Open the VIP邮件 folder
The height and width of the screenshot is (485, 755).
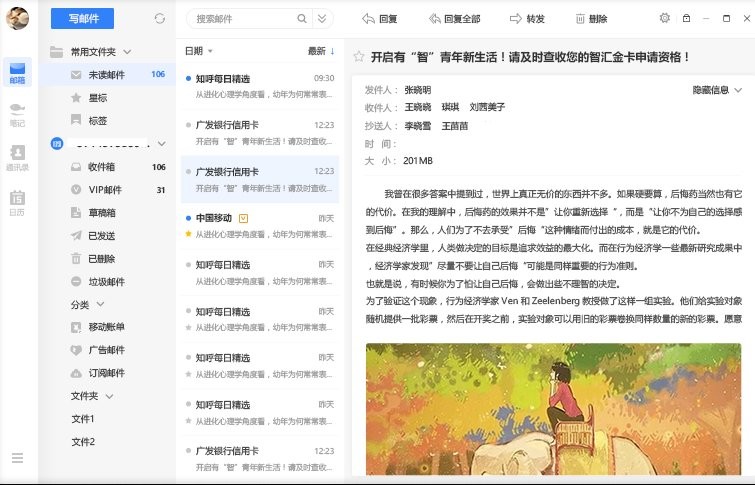click(108, 190)
